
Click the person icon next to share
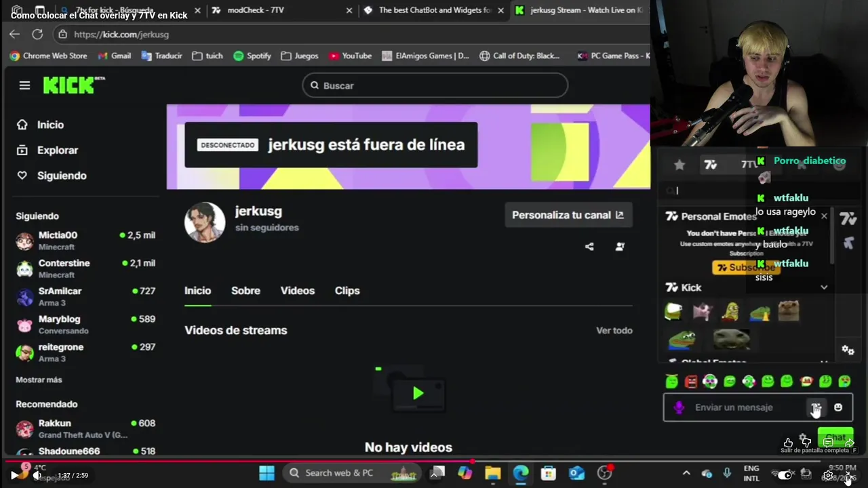coord(620,247)
